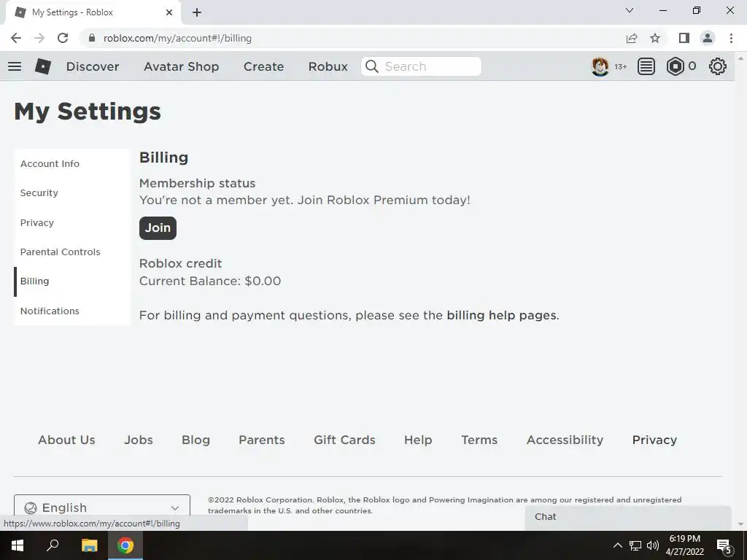The image size is (747, 560).
Task: Open the About Us footer link
Action: [66, 440]
